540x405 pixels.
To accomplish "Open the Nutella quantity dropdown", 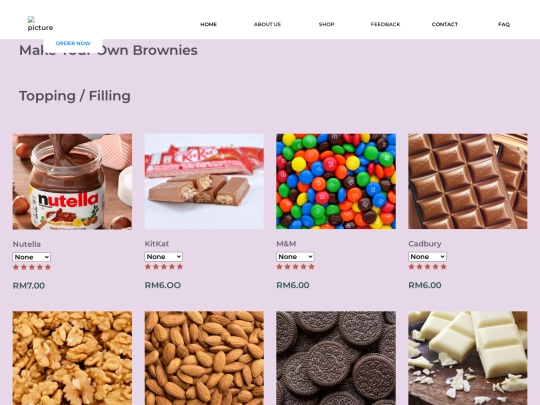I will 32,257.
